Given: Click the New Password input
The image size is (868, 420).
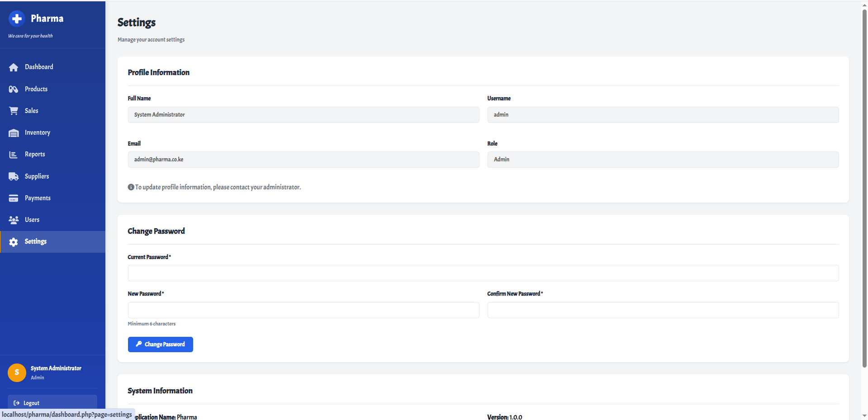Looking at the screenshot, I should (x=303, y=310).
